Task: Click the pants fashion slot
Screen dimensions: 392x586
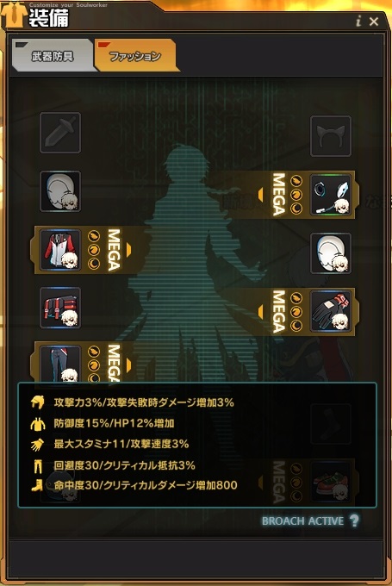Action: pyautogui.click(x=60, y=364)
